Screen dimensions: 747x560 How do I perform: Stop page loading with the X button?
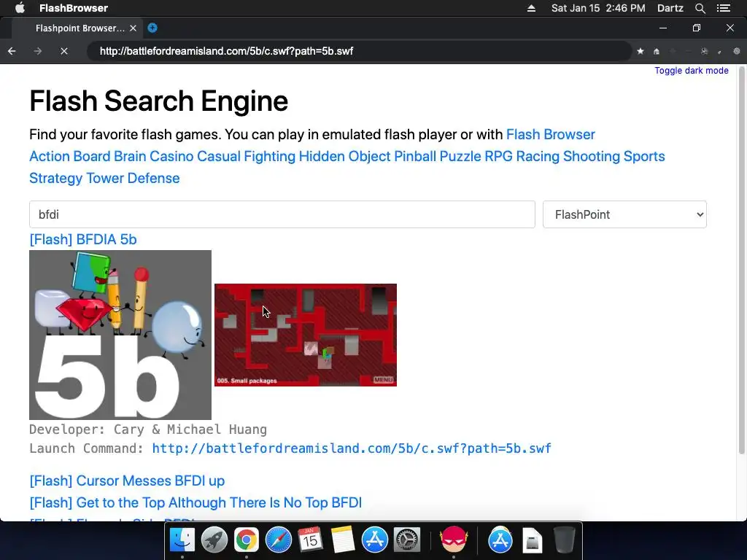coord(64,51)
